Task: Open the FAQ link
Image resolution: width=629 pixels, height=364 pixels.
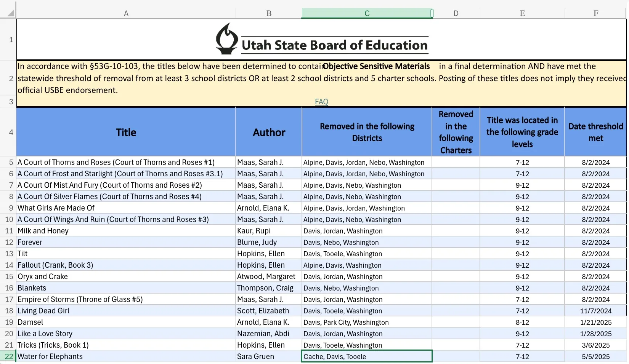Action: [x=321, y=102]
